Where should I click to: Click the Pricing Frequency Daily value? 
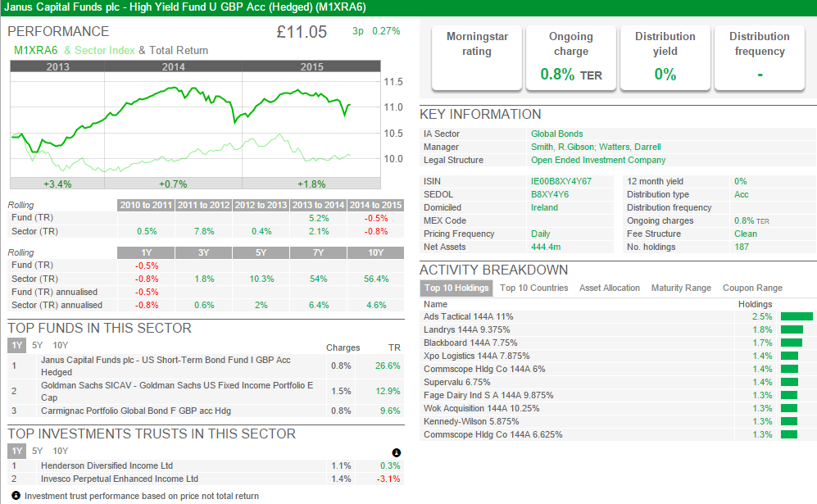540,234
